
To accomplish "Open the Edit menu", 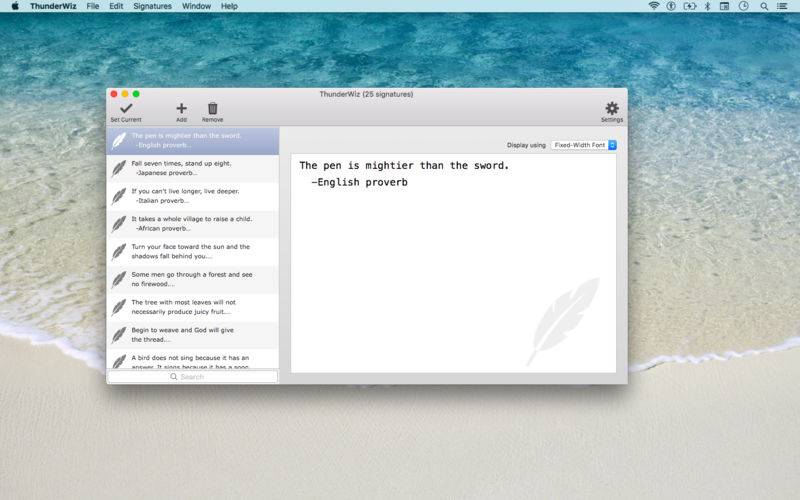I will (117, 6).
